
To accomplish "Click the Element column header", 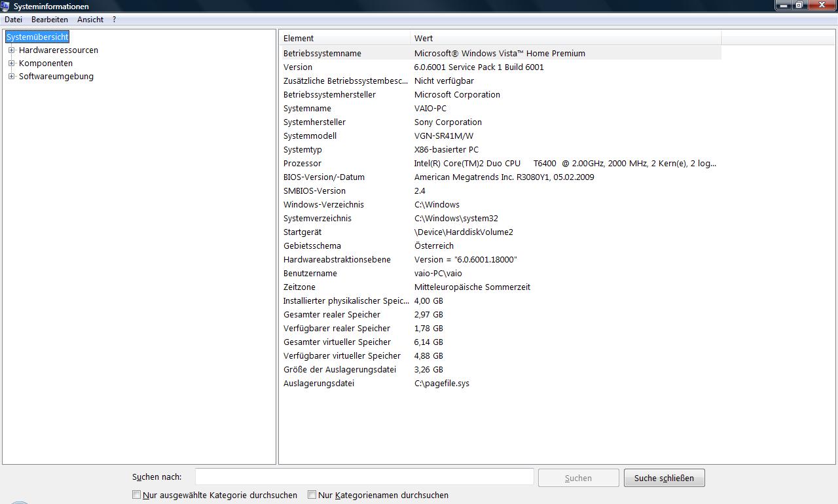I will click(x=344, y=38).
